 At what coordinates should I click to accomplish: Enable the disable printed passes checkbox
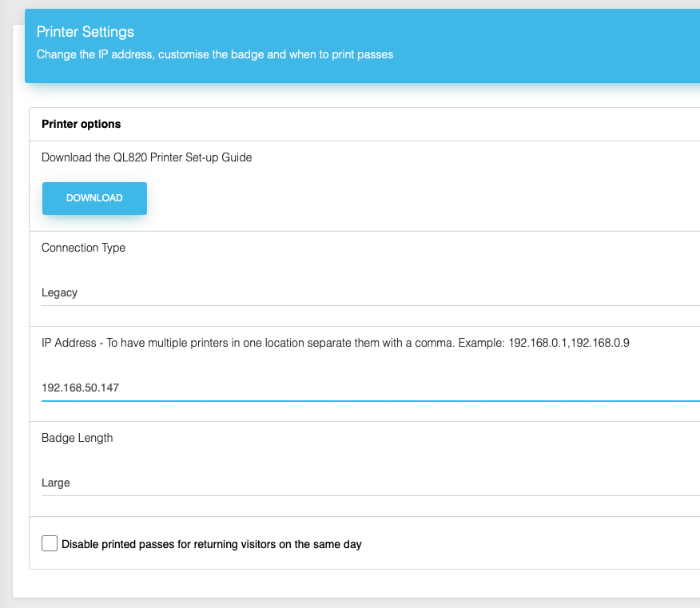pos(50,543)
